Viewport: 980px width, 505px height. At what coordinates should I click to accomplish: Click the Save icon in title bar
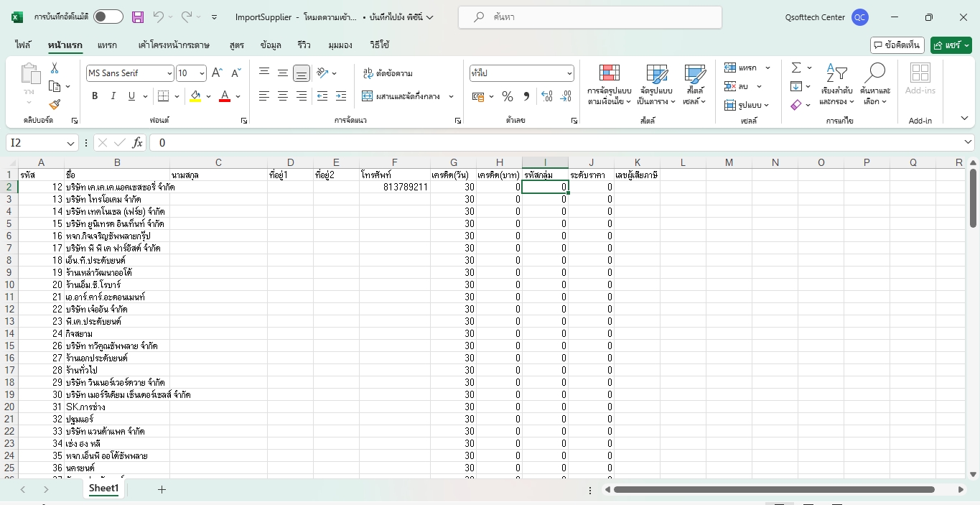[138, 17]
